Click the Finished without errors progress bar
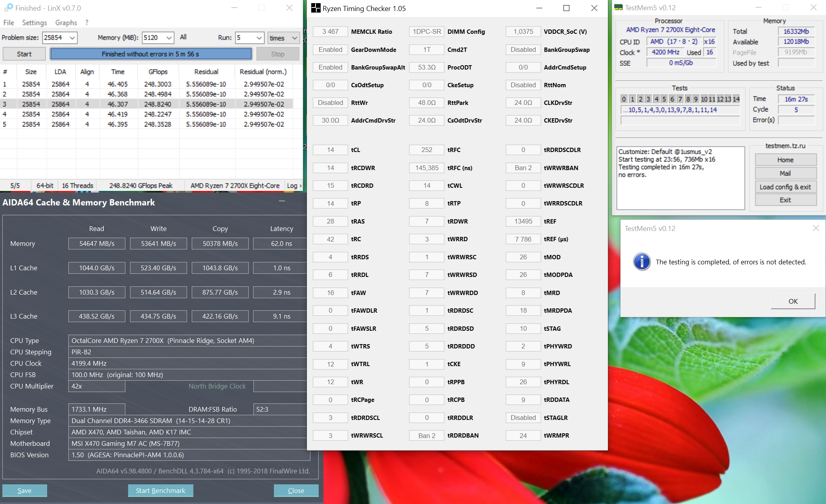The image size is (826, 504). pyautogui.click(x=151, y=54)
